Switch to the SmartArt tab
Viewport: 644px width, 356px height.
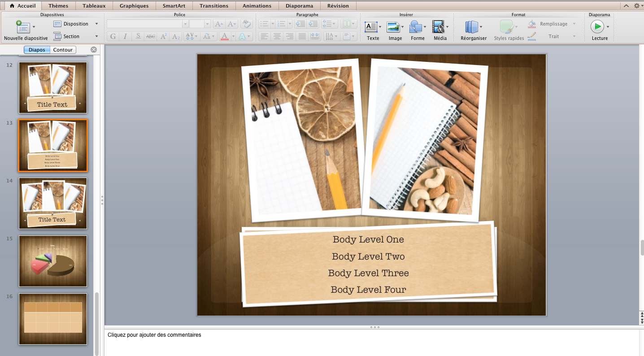pyautogui.click(x=174, y=6)
